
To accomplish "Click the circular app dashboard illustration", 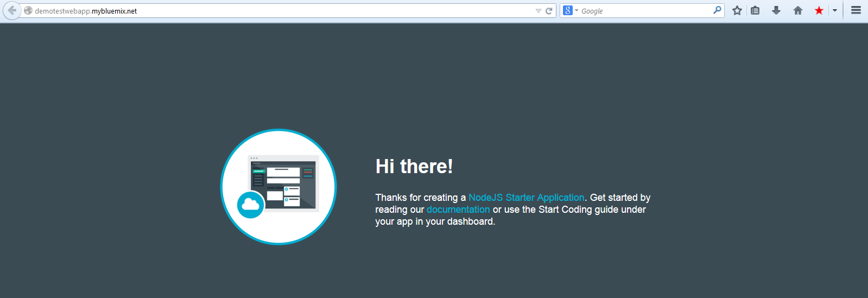I will click(278, 187).
